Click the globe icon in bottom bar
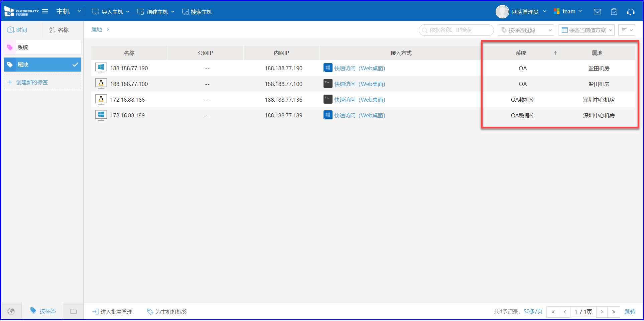Screen dimensions: 644x321 point(11,311)
